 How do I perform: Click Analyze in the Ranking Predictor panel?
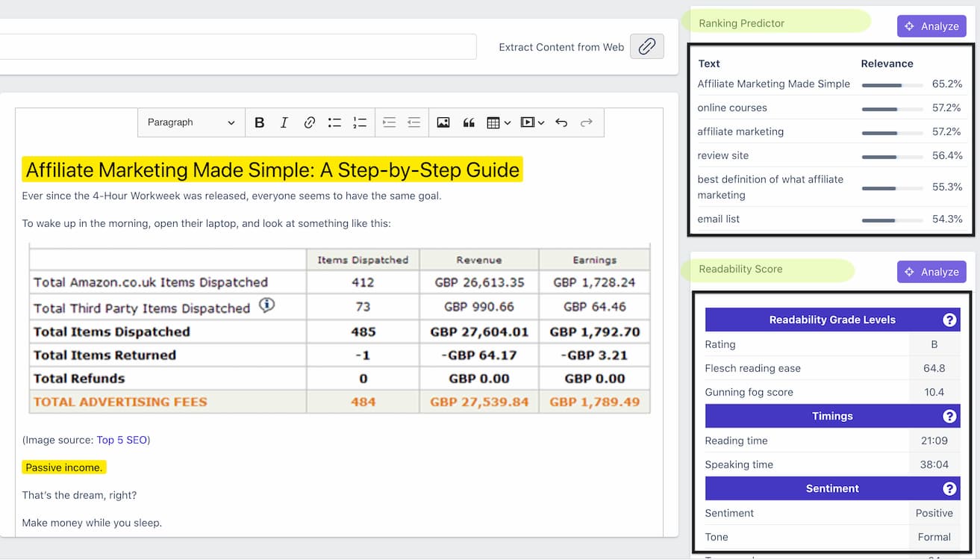tap(931, 26)
